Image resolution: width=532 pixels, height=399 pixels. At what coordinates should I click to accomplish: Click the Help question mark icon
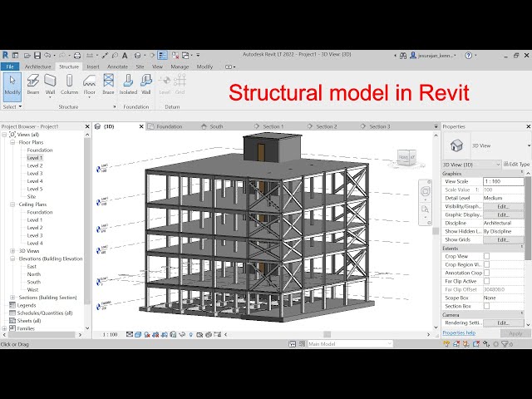[x=469, y=56]
